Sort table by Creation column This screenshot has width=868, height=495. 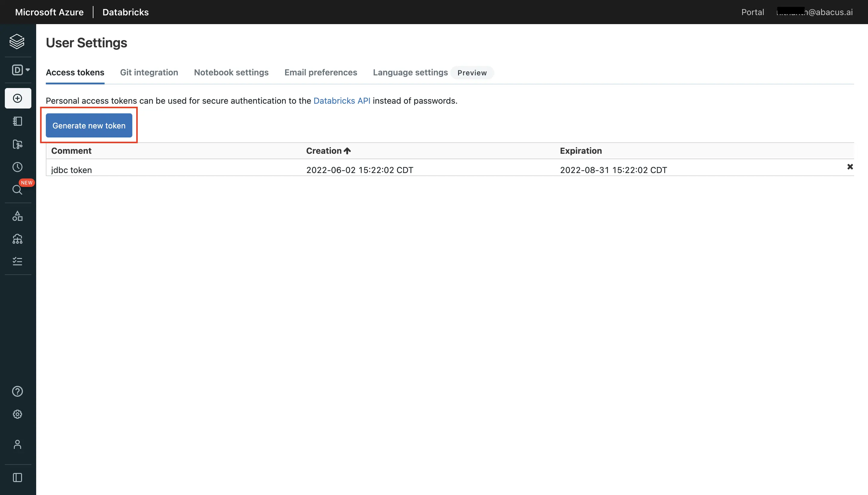(x=327, y=151)
